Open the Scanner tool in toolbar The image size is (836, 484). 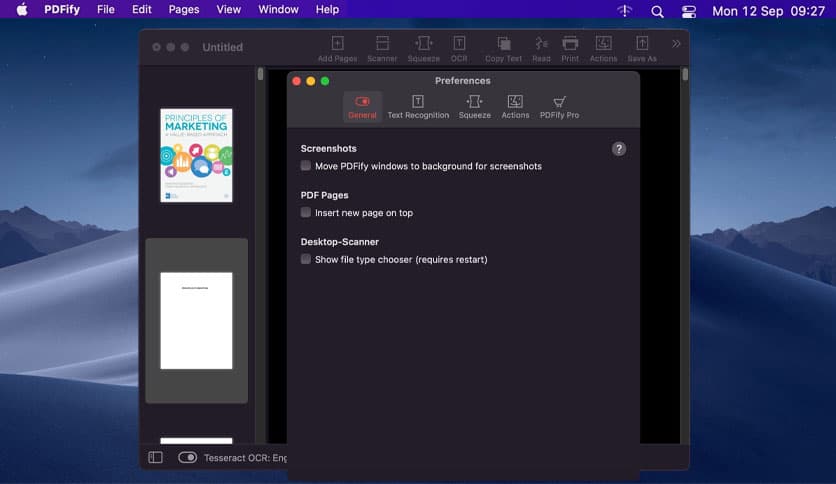click(382, 49)
